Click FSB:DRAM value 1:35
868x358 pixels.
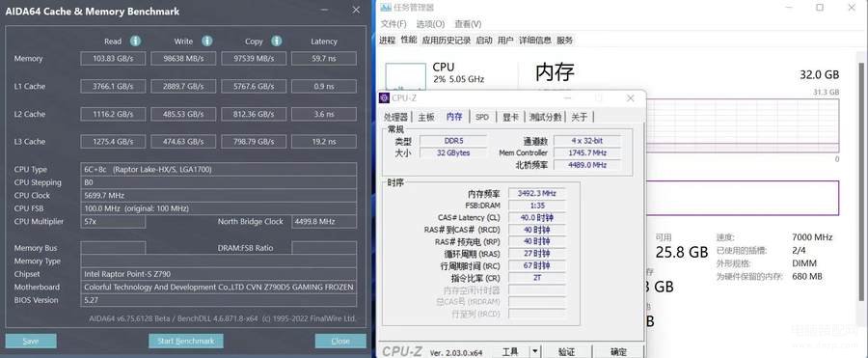(x=537, y=206)
